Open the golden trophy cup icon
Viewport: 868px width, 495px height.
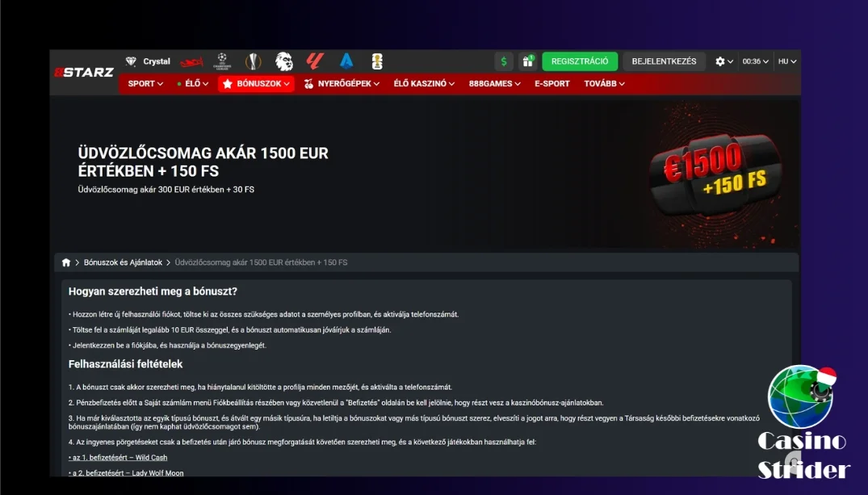click(x=377, y=61)
